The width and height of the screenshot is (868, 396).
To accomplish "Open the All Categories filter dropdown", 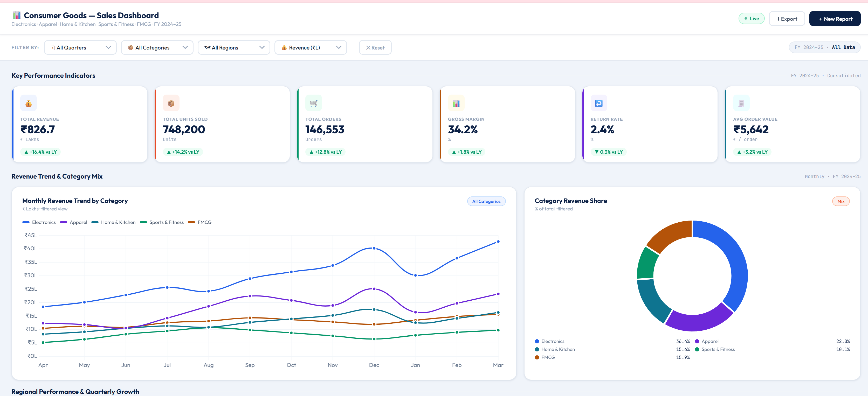I will coord(157,47).
